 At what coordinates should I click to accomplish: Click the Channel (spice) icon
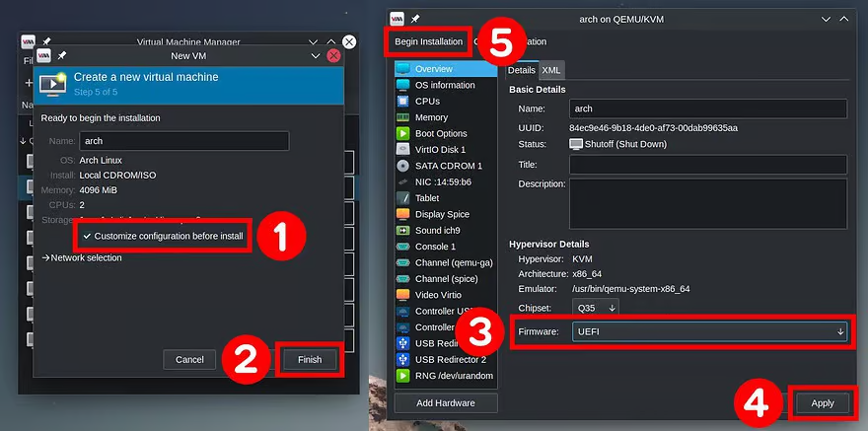click(403, 278)
